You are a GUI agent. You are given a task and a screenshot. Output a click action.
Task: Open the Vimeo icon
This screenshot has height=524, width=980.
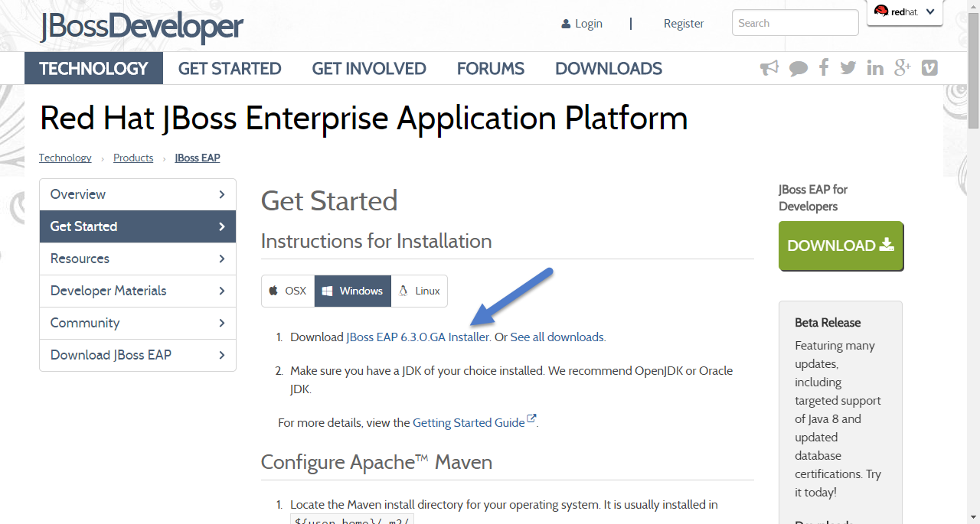pos(929,68)
